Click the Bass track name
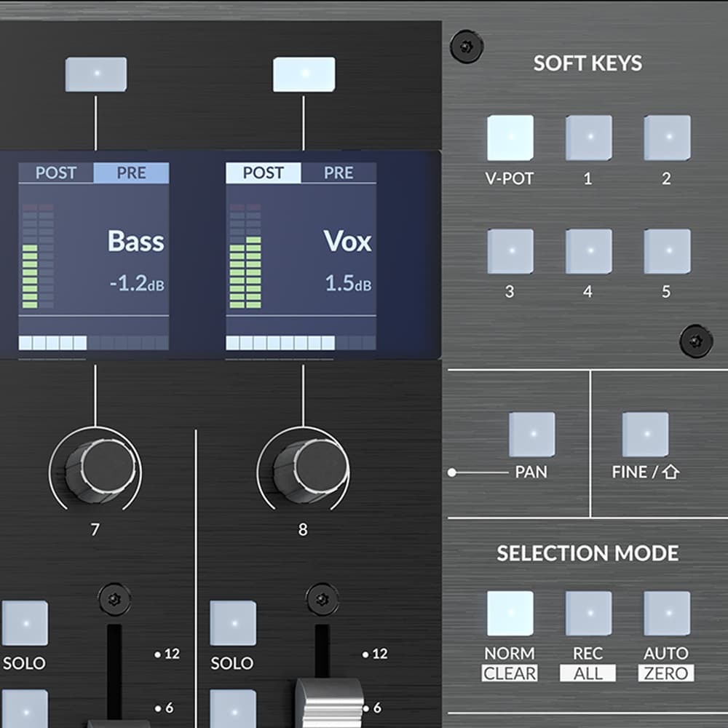 coord(136,241)
